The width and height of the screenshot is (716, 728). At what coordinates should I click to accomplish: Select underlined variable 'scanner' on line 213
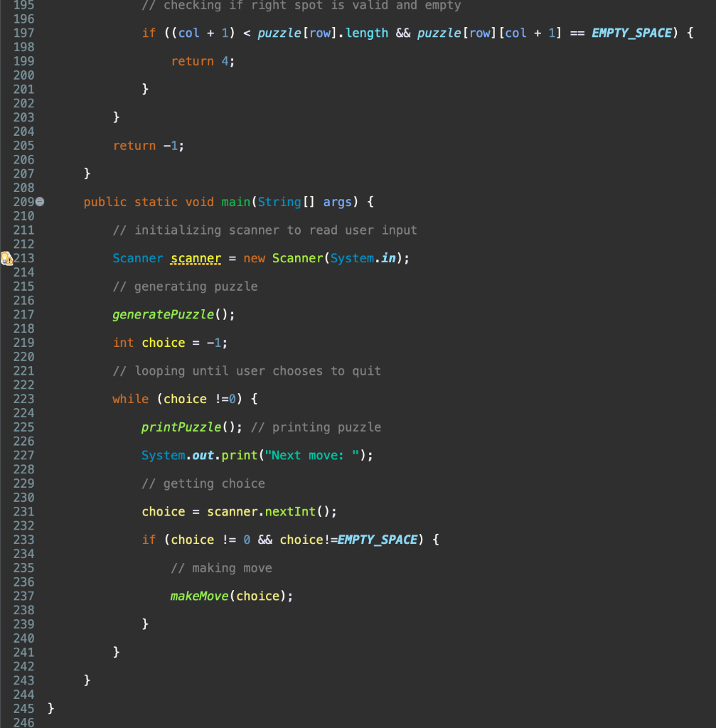pyautogui.click(x=196, y=258)
